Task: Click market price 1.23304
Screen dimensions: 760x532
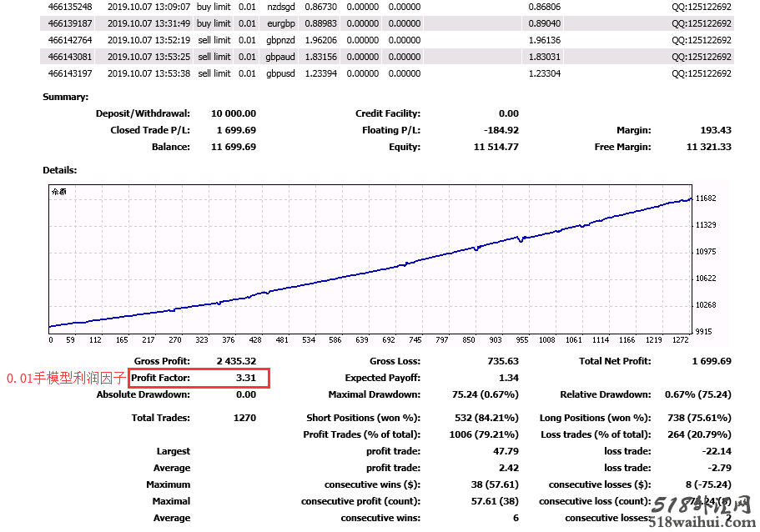Action: [x=544, y=73]
